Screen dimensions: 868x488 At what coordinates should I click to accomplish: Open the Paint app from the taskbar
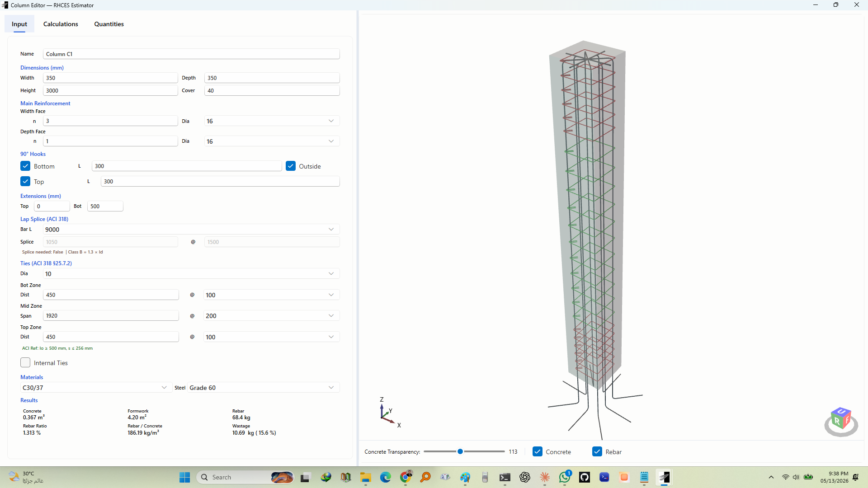(x=465, y=477)
